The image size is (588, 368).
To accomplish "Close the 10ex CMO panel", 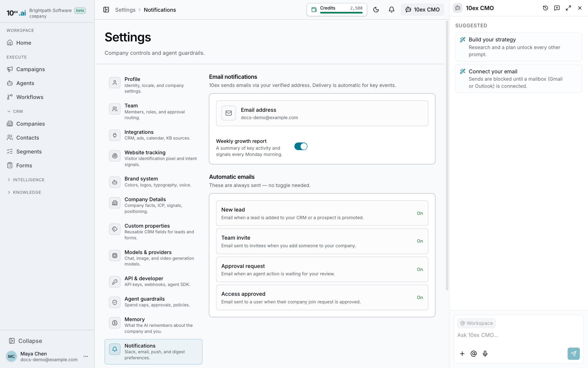I will coord(580,8).
